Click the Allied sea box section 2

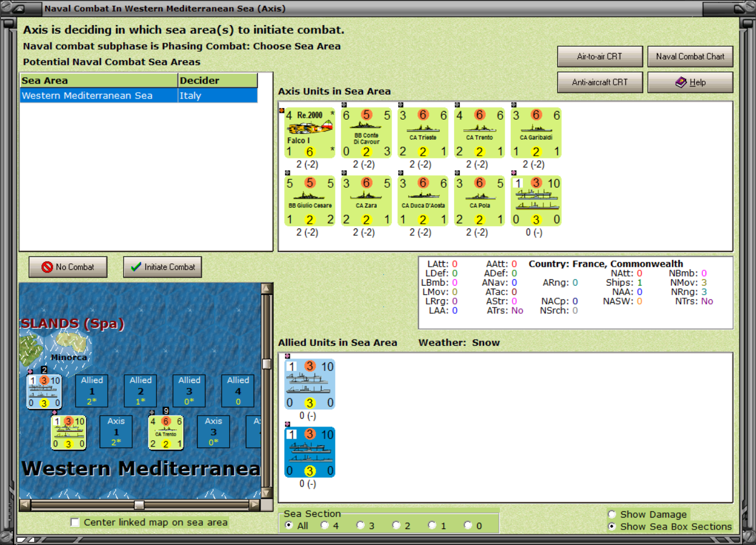(140, 391)
